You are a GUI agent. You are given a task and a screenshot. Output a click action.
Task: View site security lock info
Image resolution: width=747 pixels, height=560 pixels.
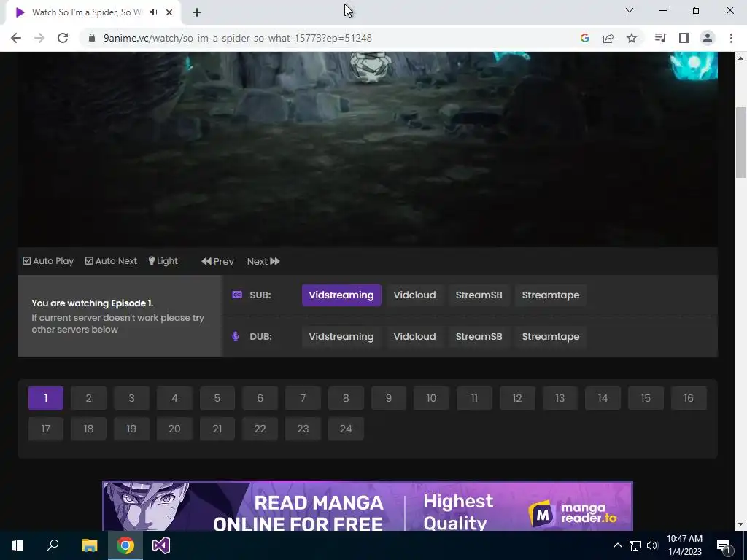pos(92,38)
